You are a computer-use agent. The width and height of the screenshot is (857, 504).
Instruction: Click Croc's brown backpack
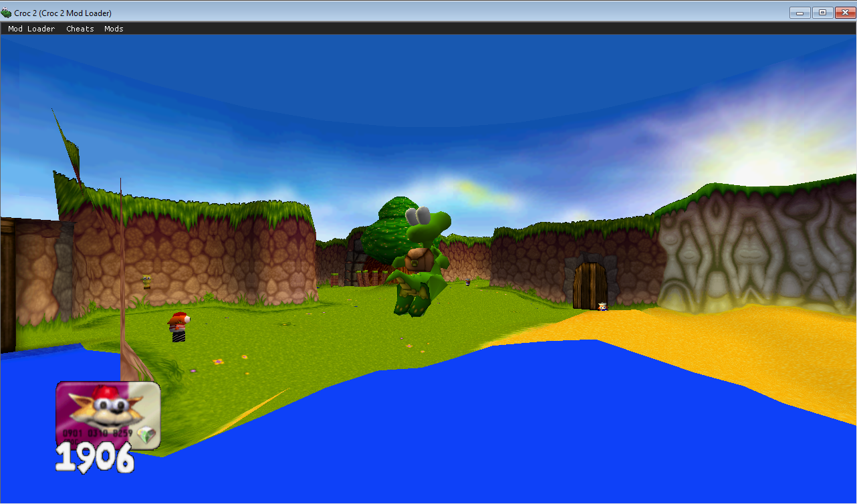[418, 258]
